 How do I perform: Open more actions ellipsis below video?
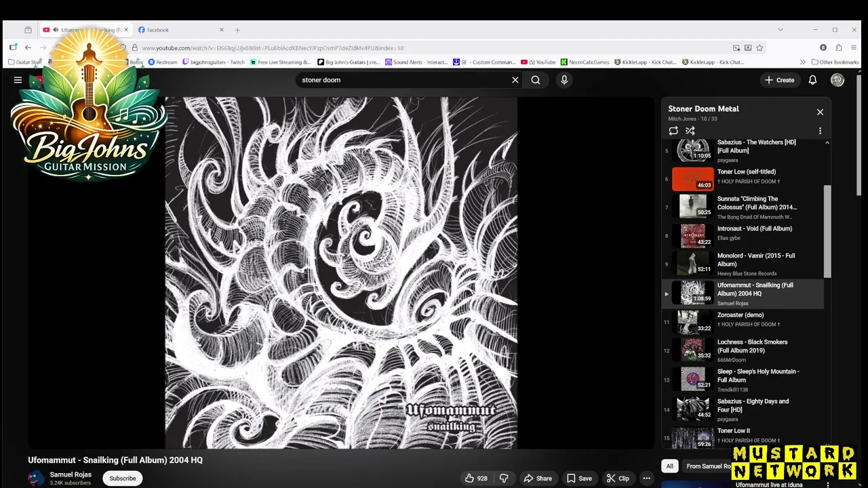[x=646, y=479]
